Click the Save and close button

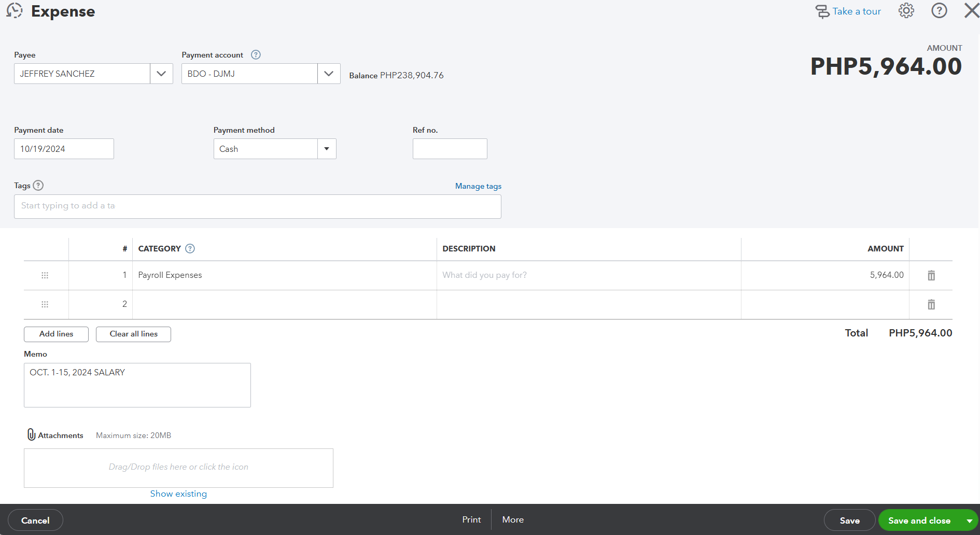point(919,520)
